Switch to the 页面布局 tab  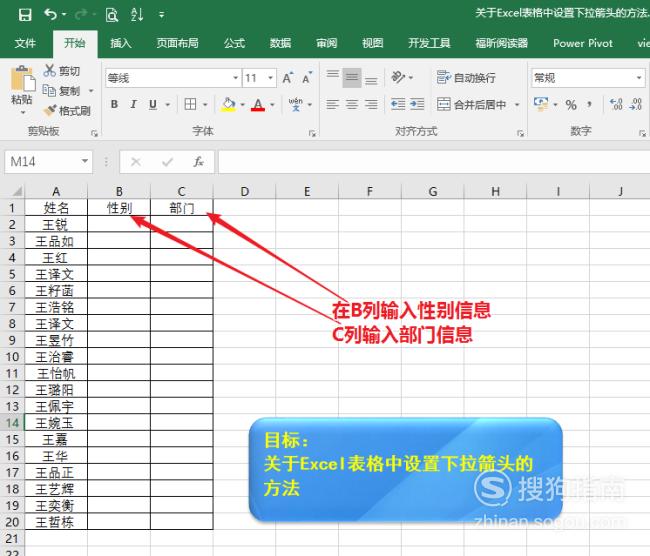[177, 43]
